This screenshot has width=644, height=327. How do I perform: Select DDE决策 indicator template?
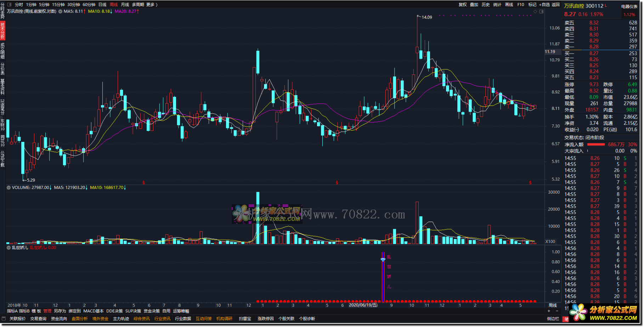114,311
